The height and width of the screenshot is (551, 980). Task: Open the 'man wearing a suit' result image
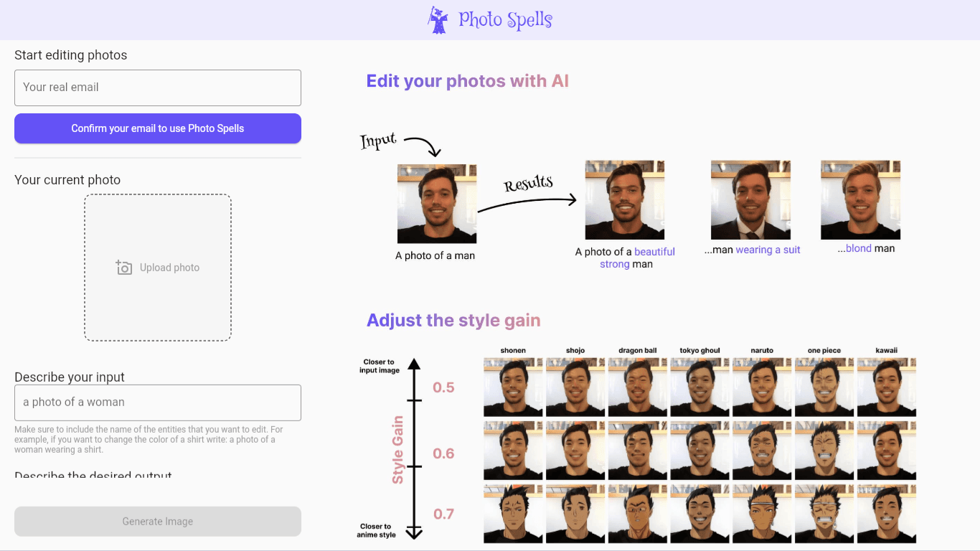[750, 200]
